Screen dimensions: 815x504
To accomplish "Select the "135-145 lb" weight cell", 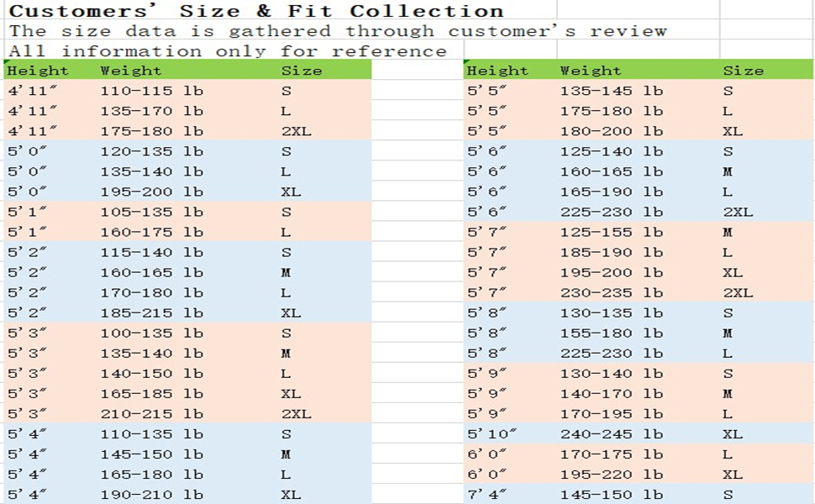I will tap(612, 91).
